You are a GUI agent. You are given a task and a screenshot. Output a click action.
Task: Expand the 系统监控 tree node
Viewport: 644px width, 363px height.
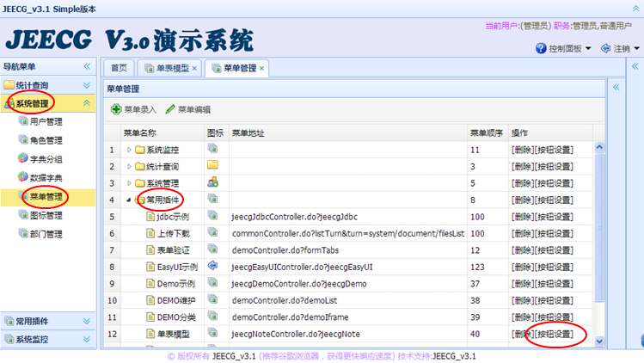129,150
